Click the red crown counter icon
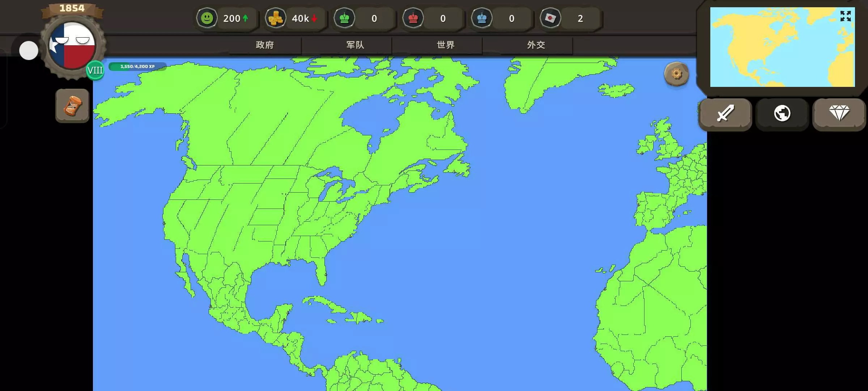This screenshot has height=391, width=868. tap(413, 18)
